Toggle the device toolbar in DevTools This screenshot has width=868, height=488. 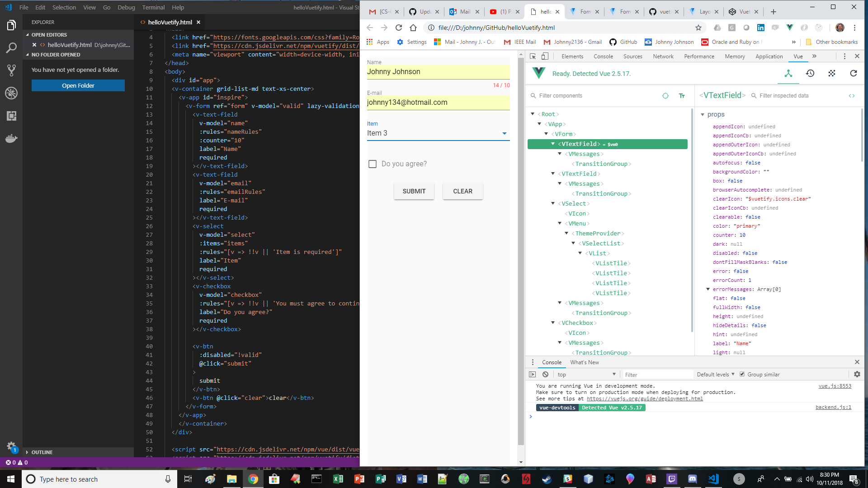545,56
